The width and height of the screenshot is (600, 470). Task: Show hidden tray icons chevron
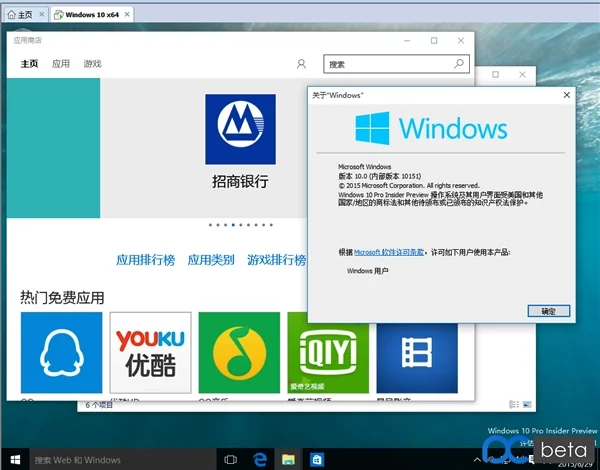tap(477, 460)
